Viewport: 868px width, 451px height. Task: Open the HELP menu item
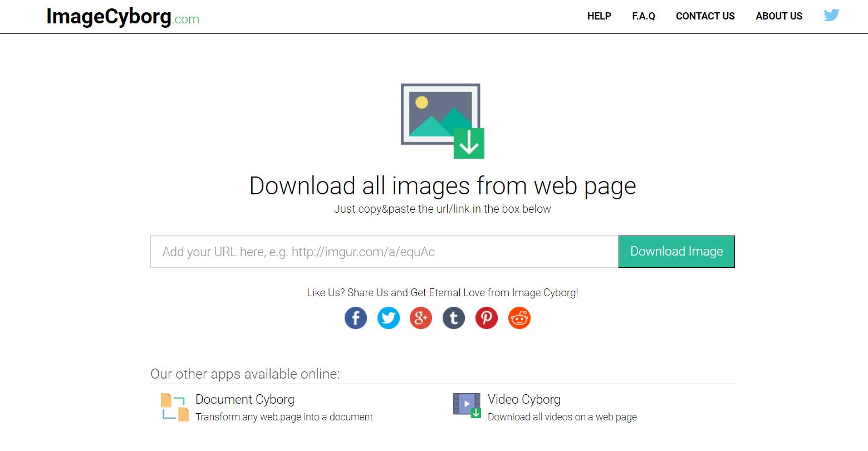(x=599, y=16)
